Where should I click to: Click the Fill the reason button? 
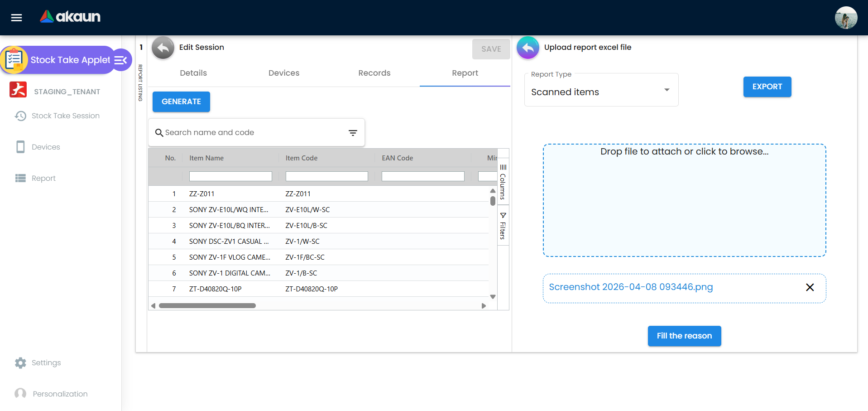pyautogui.click(x=684, y=336)
